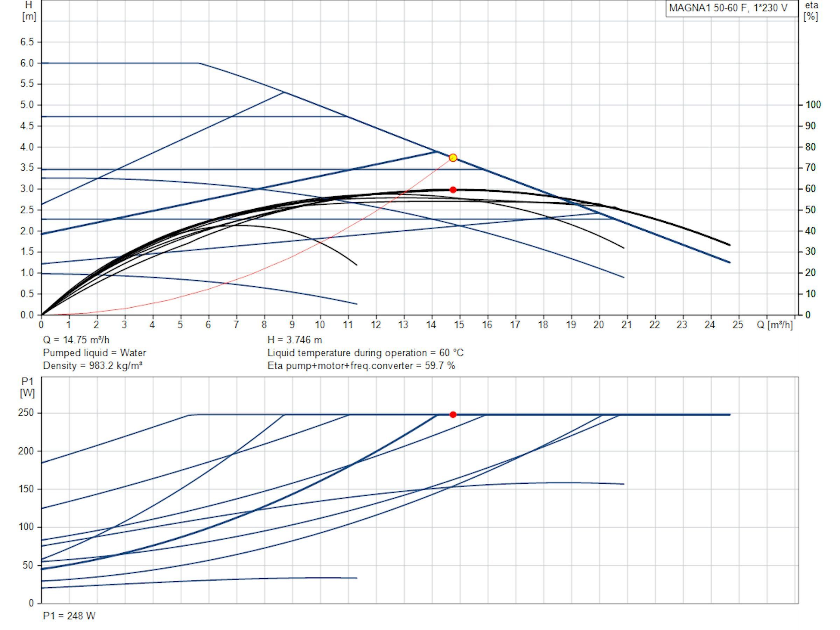This screenshot has width=840, height=630.
Task: Click the 50 tick on the P1 axis
Action: [x=28, y=565]
